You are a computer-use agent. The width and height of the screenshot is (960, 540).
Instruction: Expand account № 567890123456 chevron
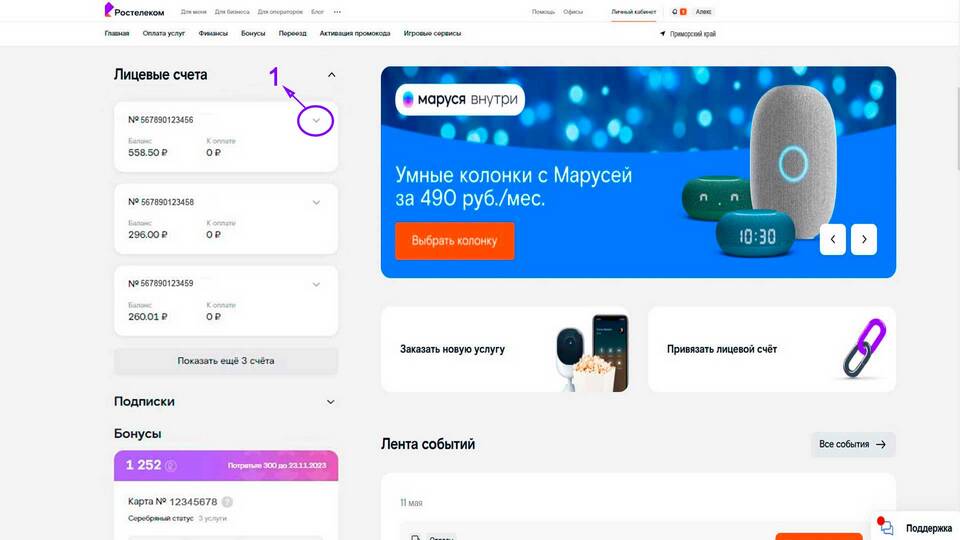tap(316, 121)
